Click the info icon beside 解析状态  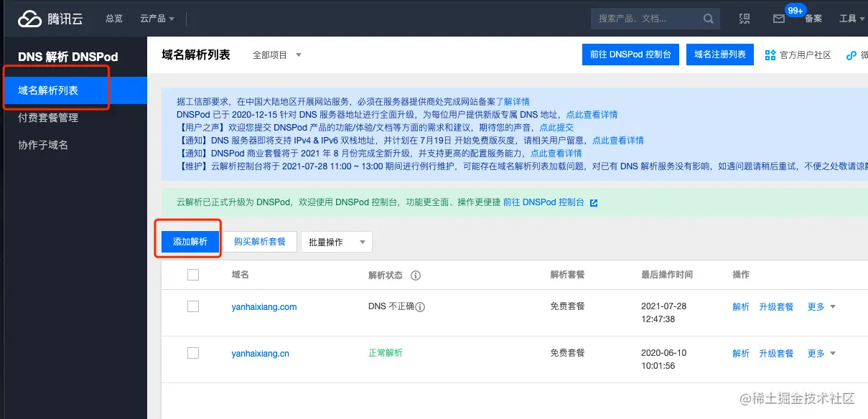415,276
